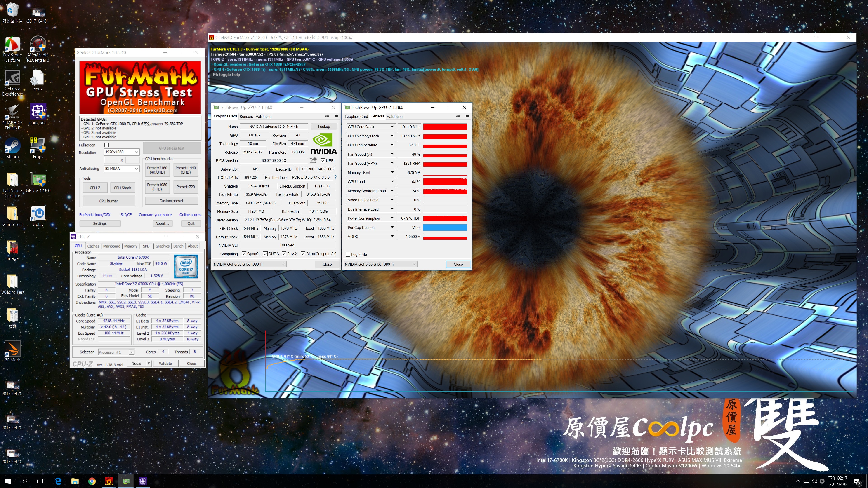Open Action Center notification icon
868x488 pixels.
coord(857,481)
